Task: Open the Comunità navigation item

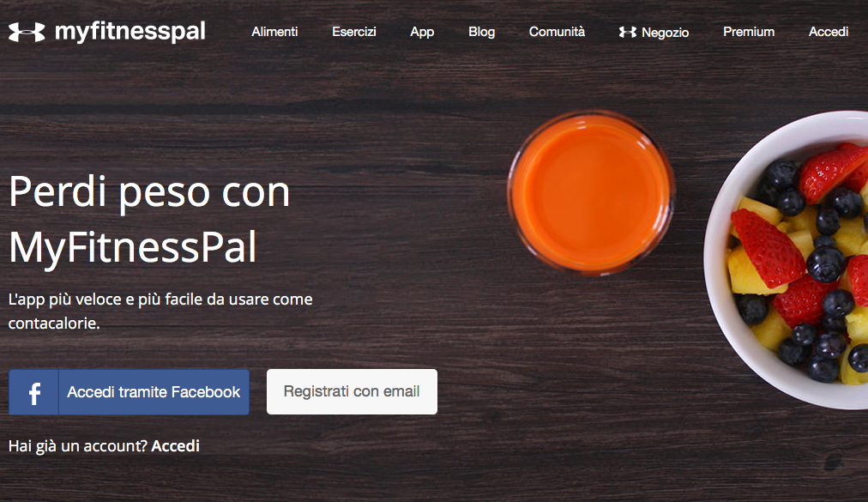Action: [x=557, y=32]
